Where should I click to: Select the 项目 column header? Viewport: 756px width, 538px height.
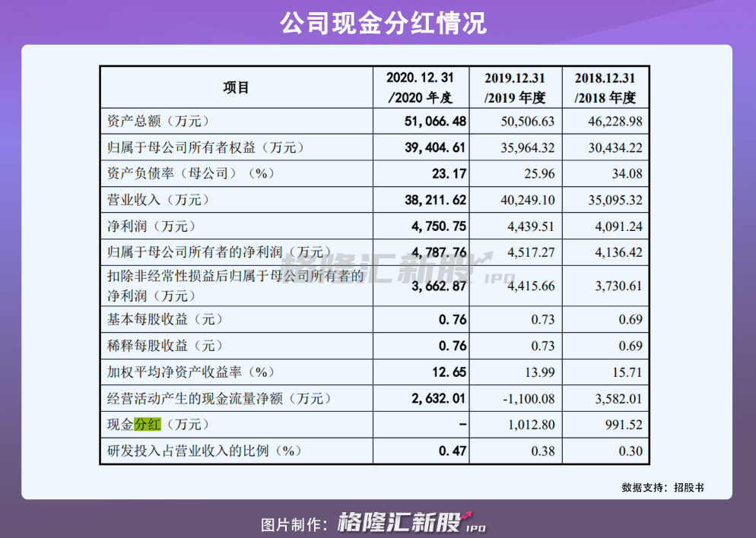(236, 87)
